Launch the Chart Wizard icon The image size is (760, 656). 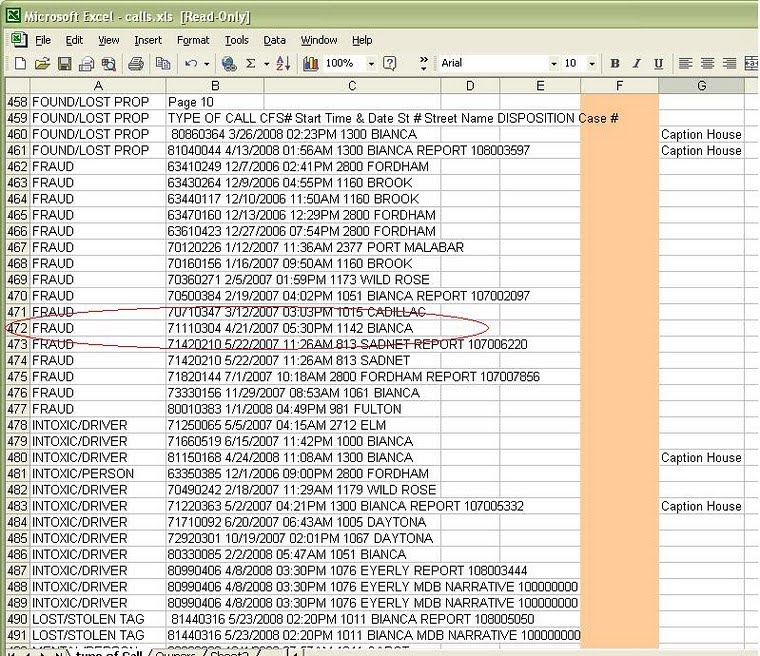311,64
